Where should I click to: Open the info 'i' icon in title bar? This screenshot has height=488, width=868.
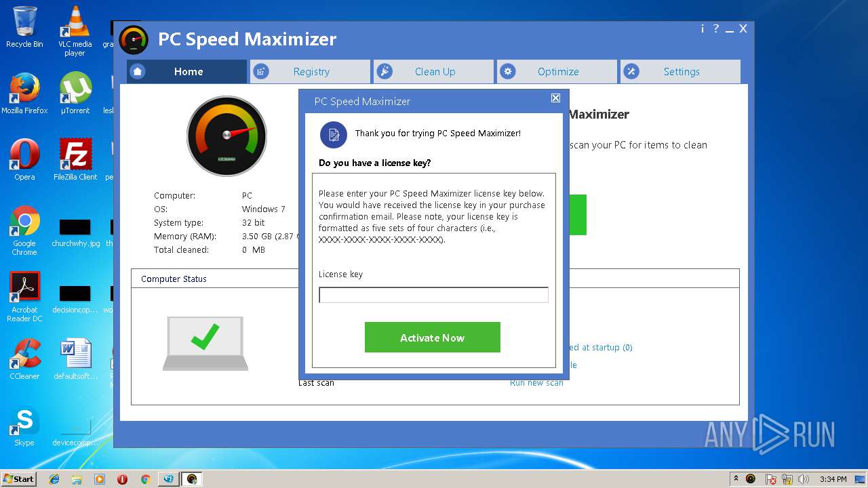703,28
